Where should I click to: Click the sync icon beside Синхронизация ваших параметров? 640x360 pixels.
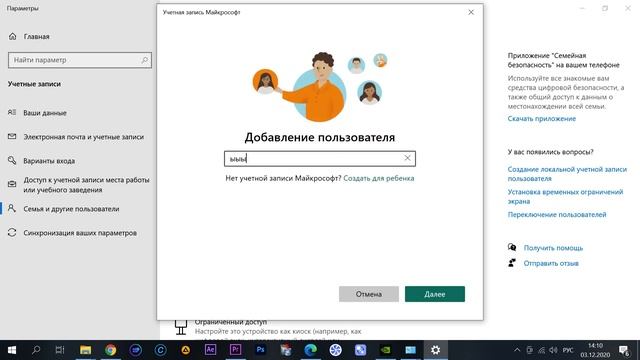click(12, 232)
